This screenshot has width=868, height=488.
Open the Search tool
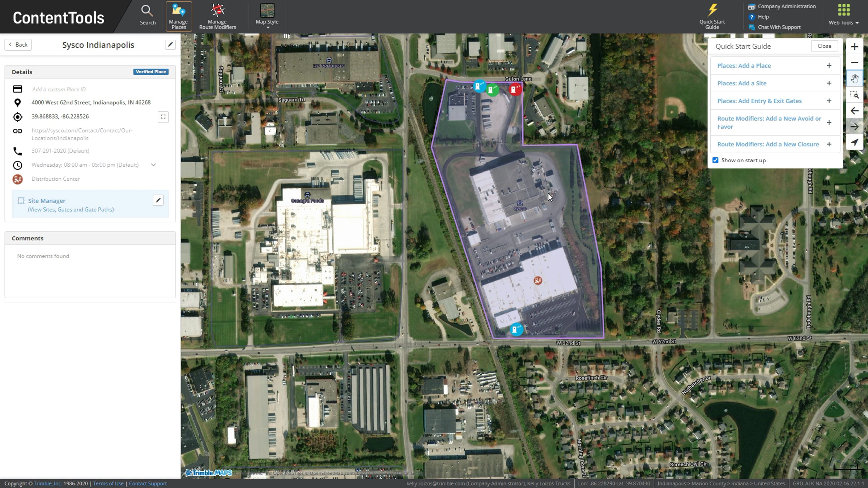click(x=148, y=15)
